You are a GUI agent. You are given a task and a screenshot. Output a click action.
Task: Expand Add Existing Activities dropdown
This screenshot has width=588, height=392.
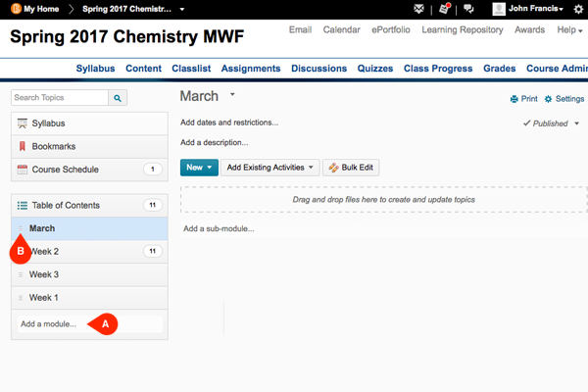[270, 168]
